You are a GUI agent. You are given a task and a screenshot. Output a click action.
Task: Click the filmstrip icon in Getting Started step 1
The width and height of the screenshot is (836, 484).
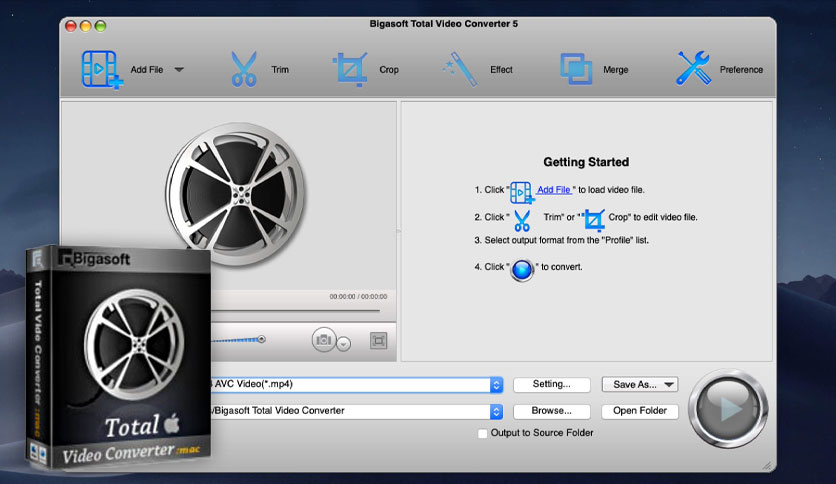[x=521, y=192]
